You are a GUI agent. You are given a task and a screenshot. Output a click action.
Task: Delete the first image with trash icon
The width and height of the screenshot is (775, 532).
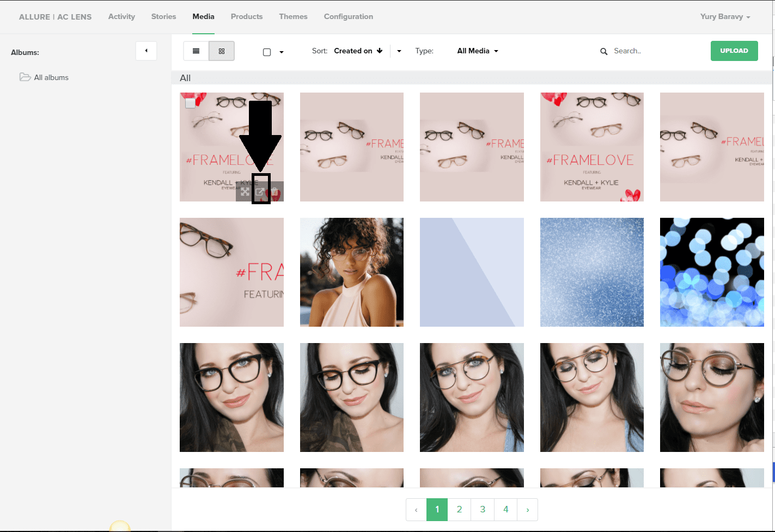276,192
